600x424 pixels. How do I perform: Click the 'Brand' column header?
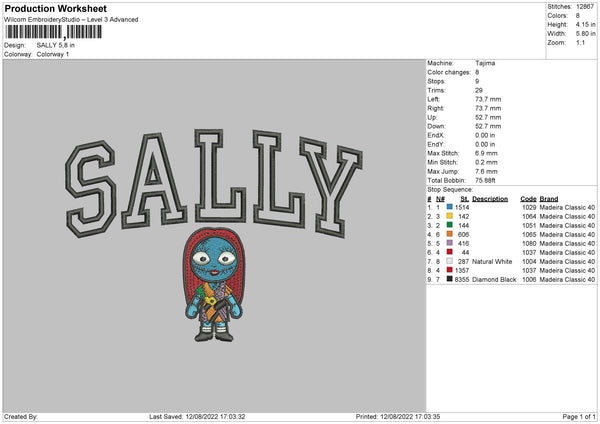click(549, 199)
